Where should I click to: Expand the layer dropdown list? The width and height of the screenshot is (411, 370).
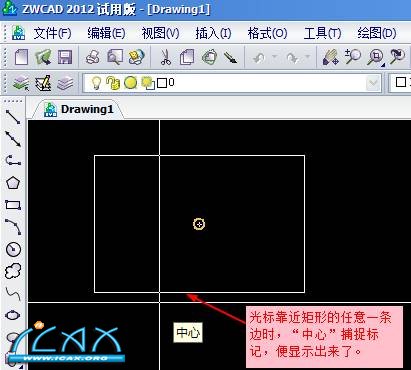[373, 83]
